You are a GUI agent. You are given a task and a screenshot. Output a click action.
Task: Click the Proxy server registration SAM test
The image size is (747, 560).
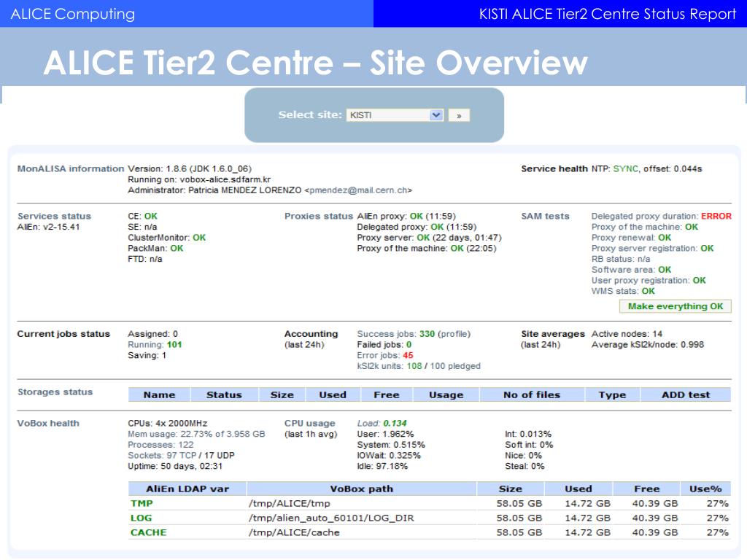click(x=653, y=249)
